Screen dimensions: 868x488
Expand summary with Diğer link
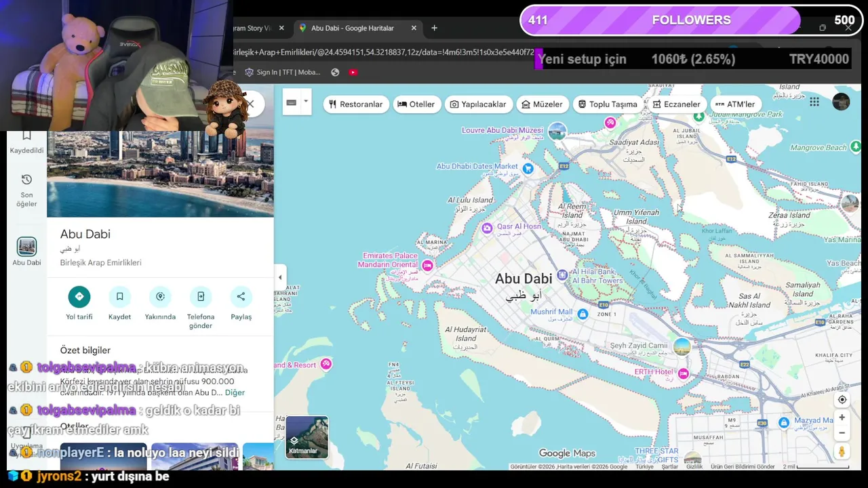click(x=235, y=392)
